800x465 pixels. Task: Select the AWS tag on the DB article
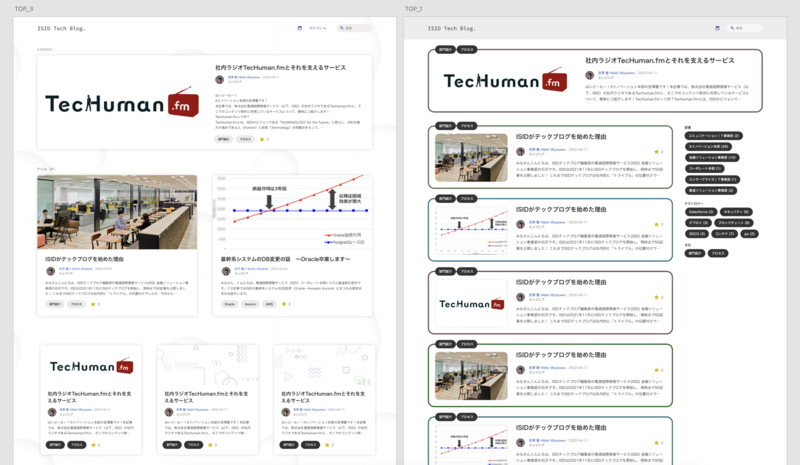[x=269, y=304]
